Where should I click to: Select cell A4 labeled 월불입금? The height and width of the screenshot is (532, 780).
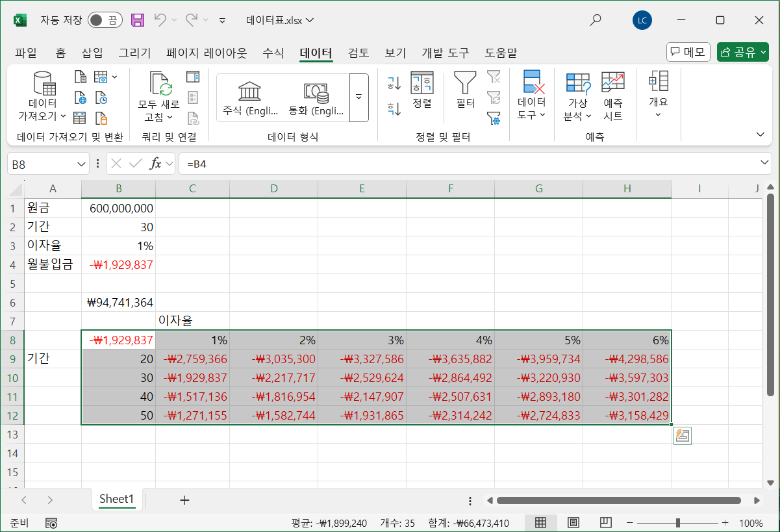click(53, 264)
